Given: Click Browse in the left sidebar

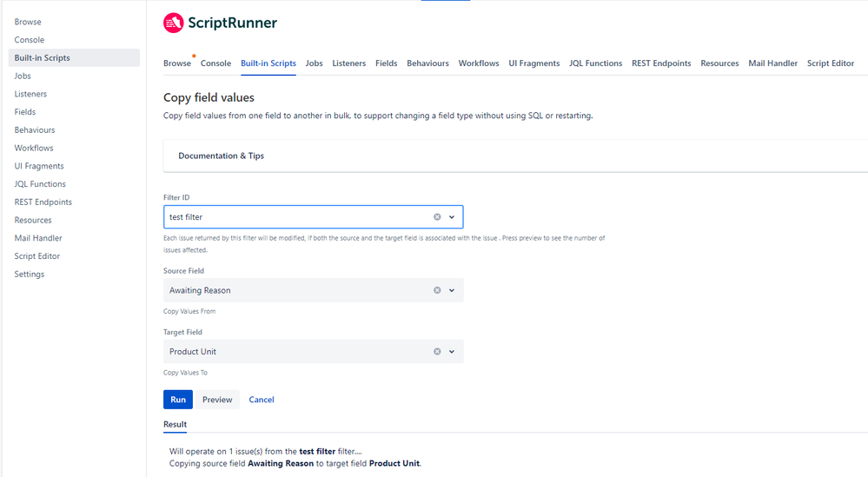Looking at the screenshot, I should (28, 22).
